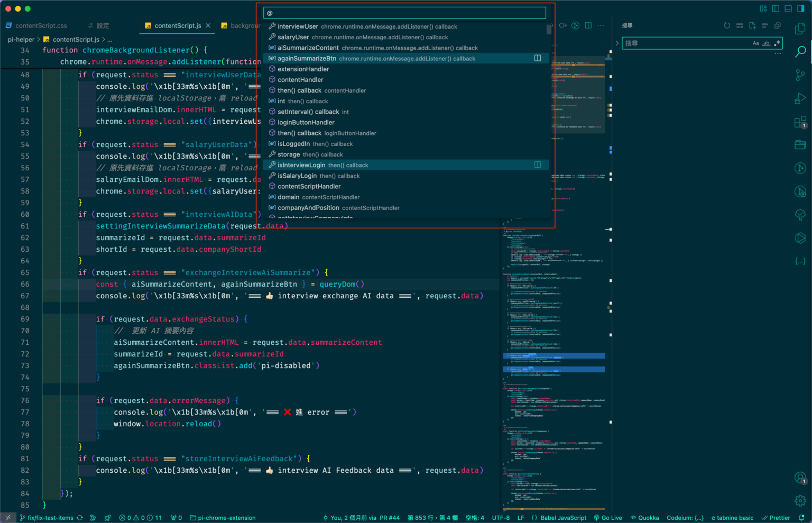Toggle match case (Aa) in the search panel

[x=756, y=43]
